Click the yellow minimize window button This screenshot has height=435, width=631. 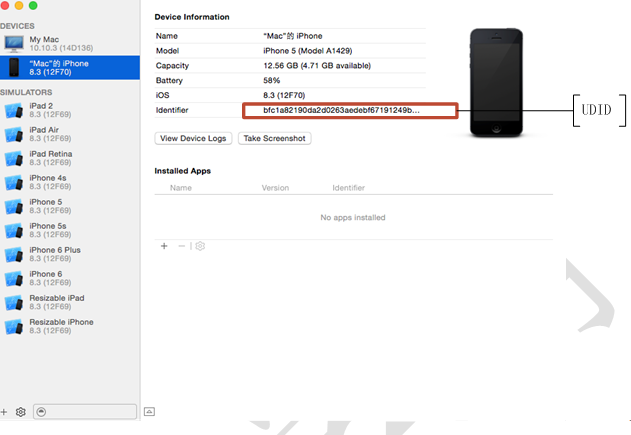[x=19, y=5]
